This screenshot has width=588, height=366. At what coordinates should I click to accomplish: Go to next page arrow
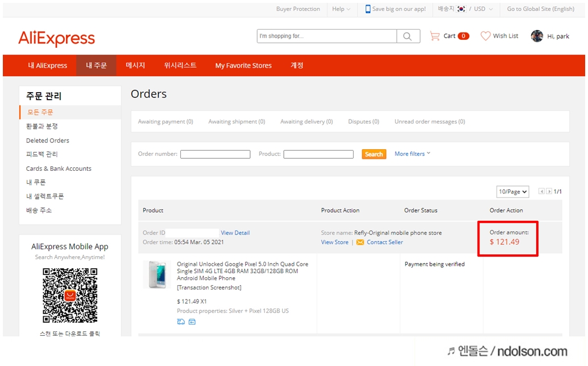[549, 191]
